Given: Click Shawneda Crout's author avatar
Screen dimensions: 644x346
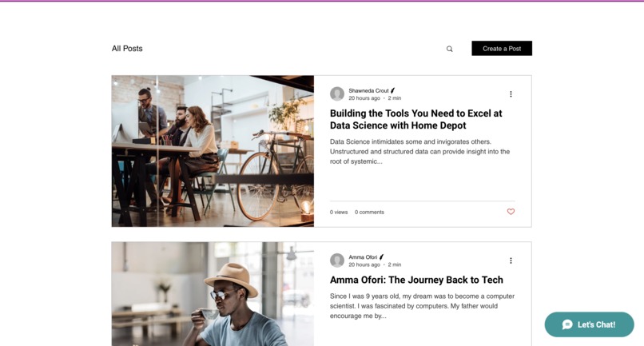Looking at the screenshot, I should tap(337, 93).
